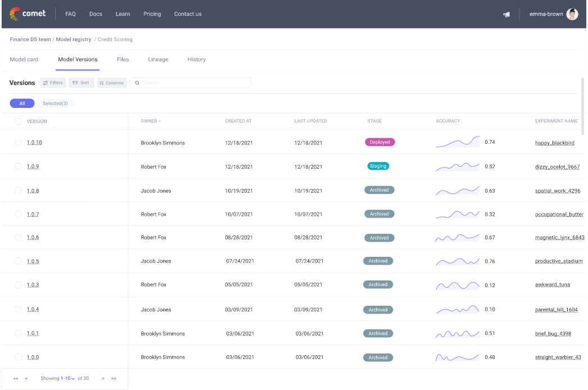Select the checkbox for version 1.0.10
This screenshot has width=588, height=390.
click(19, 143)
